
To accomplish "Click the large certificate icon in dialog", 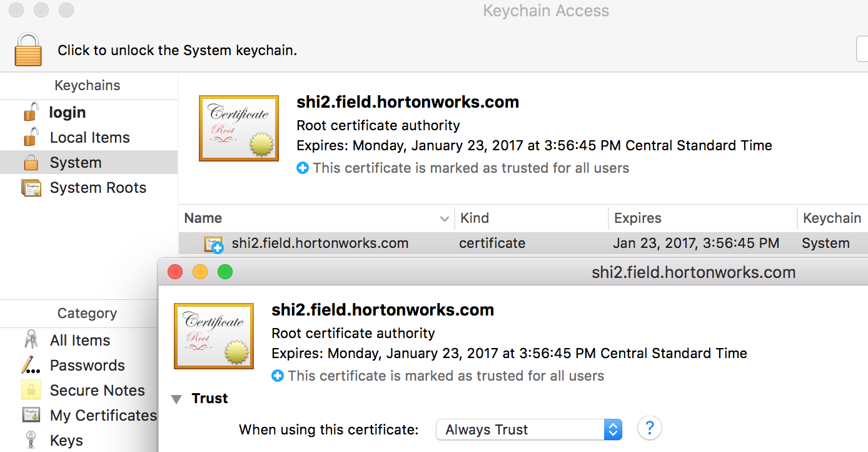I will [214, 336].
